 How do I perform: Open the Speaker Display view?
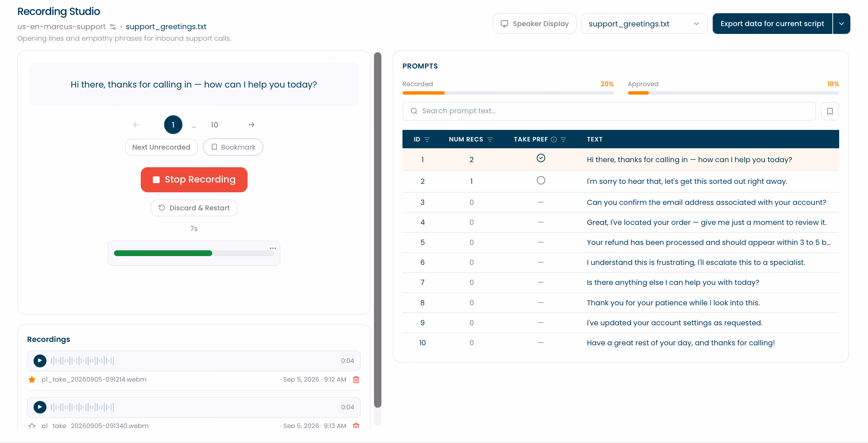click(534, 24)
